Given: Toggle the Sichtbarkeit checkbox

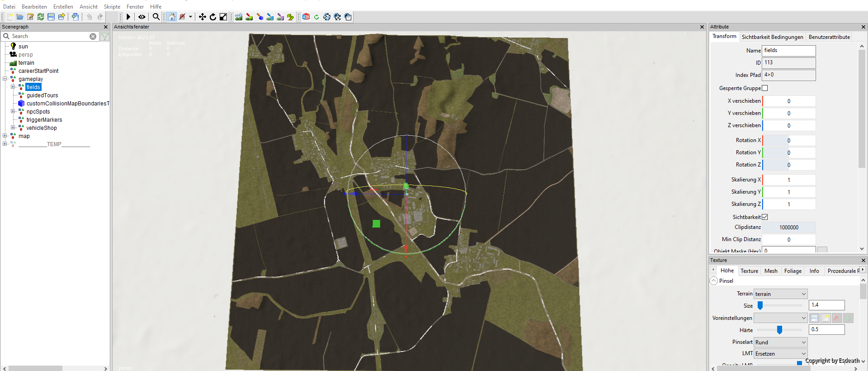Looking at the screenshot, I should 765,217.
